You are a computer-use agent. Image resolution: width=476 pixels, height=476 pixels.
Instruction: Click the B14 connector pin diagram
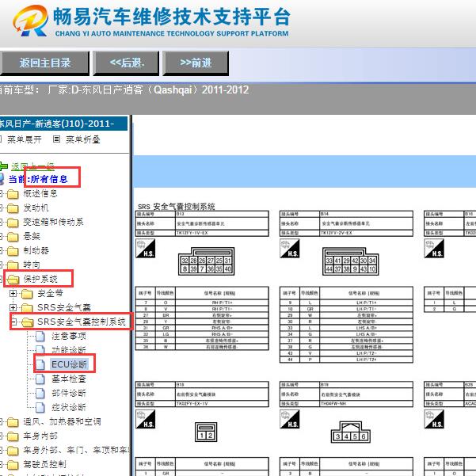(351, 261)
